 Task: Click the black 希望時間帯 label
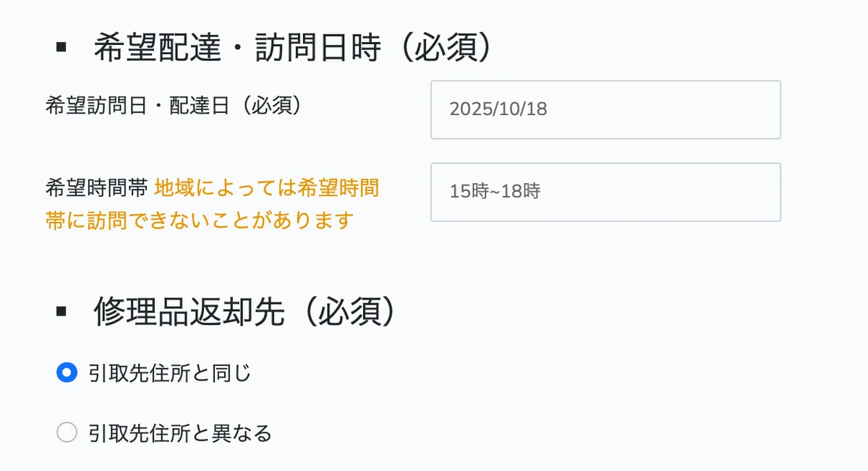pyautogui.click(x=96, y=188)
